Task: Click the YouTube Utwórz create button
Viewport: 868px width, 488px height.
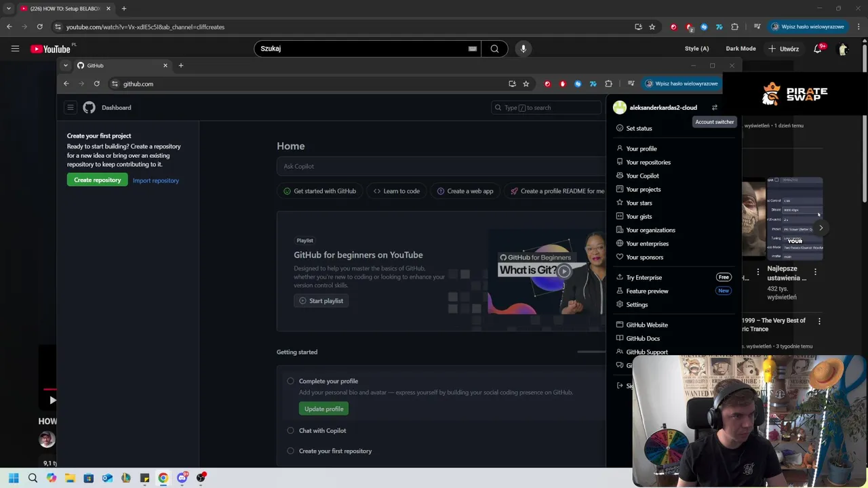Action: [x=783, y=49]
